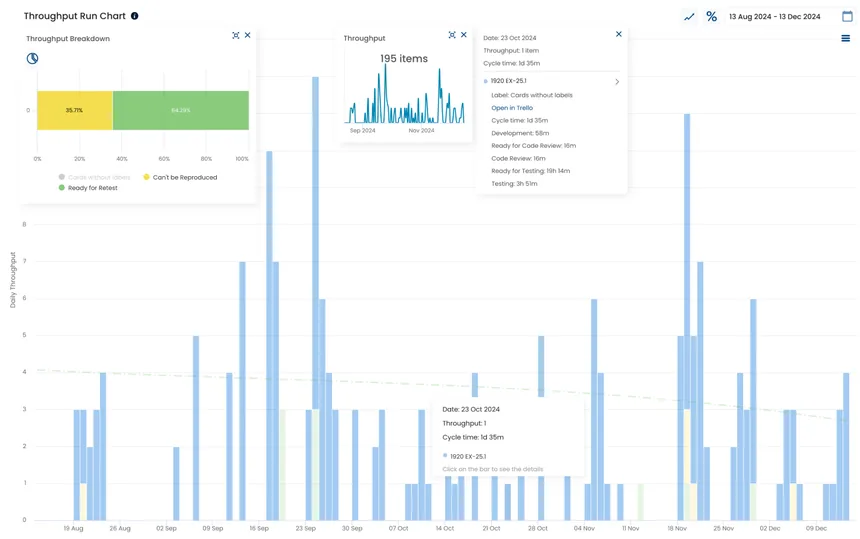
Task: Click the 19 Aug axis label
Action: (x=73, y=529)
